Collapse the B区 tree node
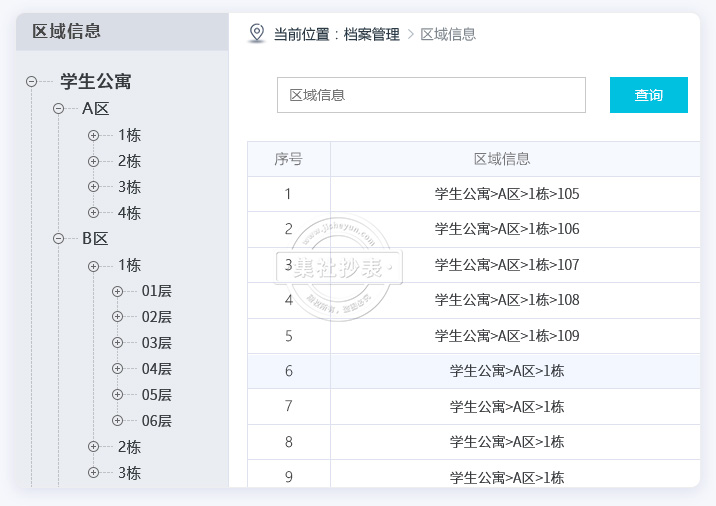The width and height of the screenshot is (716, 506). click(58, 238)
